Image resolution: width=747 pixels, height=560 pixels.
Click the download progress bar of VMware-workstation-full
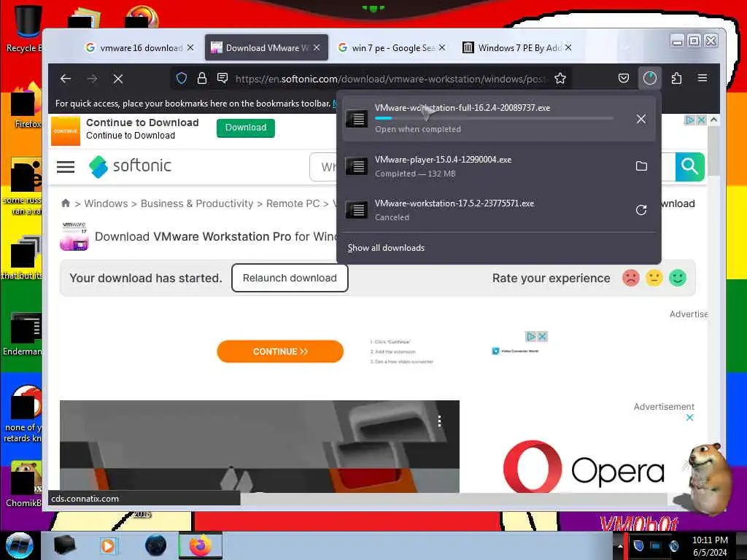click(494, 118)
